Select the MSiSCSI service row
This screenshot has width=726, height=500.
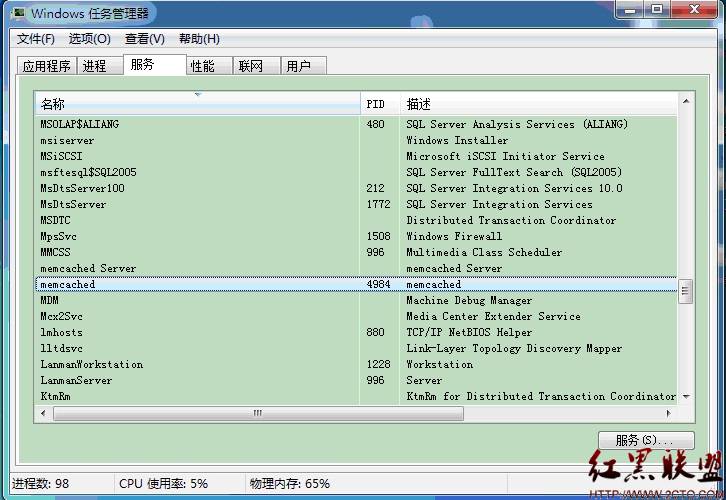356,156
